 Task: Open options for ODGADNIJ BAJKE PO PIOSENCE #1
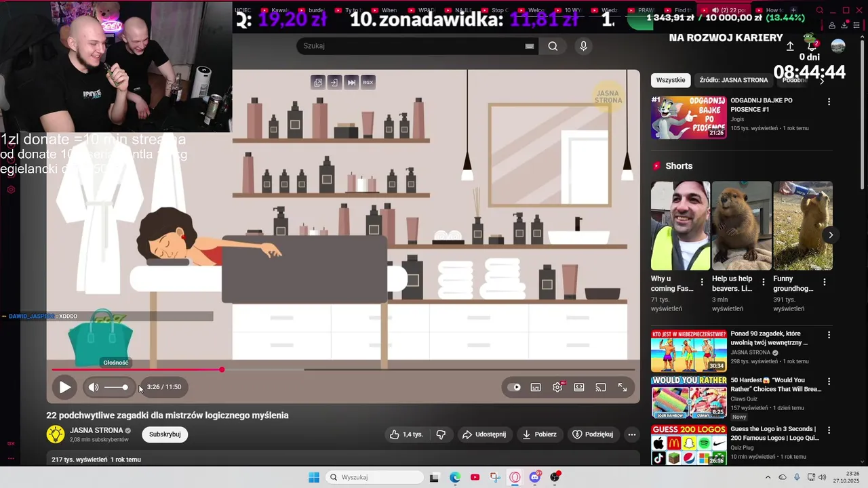pos(829,102)
